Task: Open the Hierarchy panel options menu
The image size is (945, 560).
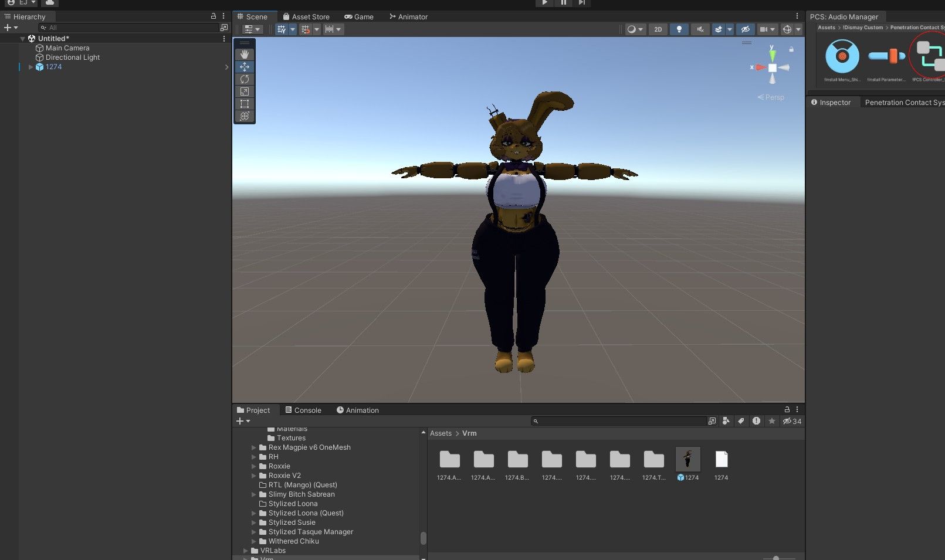Action: coord(223,16)
